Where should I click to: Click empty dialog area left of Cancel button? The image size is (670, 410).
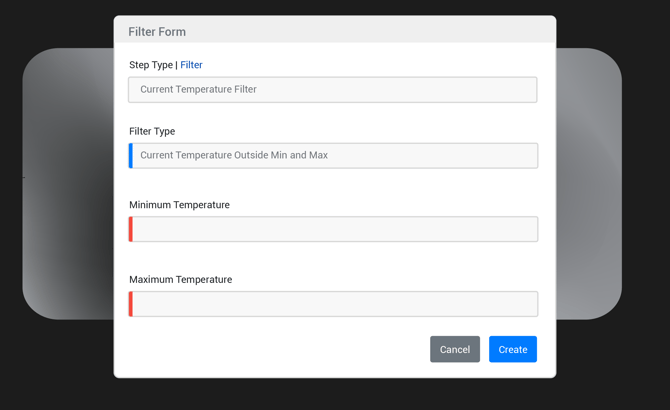(280, 349)
